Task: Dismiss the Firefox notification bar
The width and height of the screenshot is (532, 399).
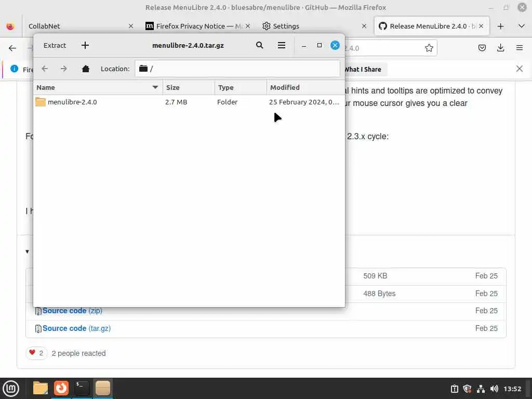Action: coord(519,69)
